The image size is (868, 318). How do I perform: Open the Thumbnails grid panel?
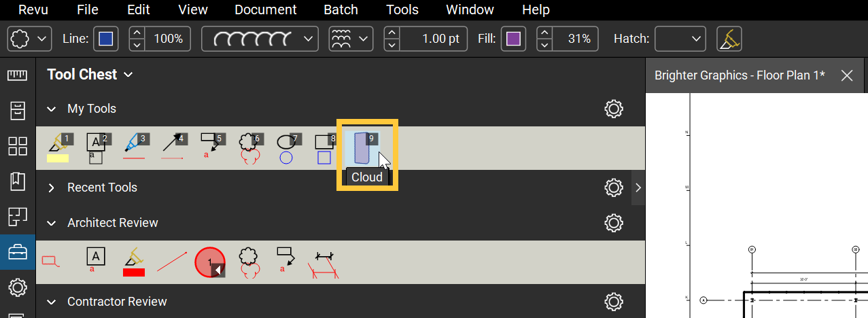tap(17, 145)
